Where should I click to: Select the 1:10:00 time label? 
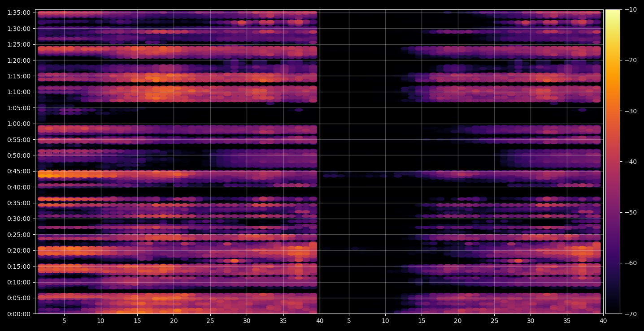[x=19, y=92]
